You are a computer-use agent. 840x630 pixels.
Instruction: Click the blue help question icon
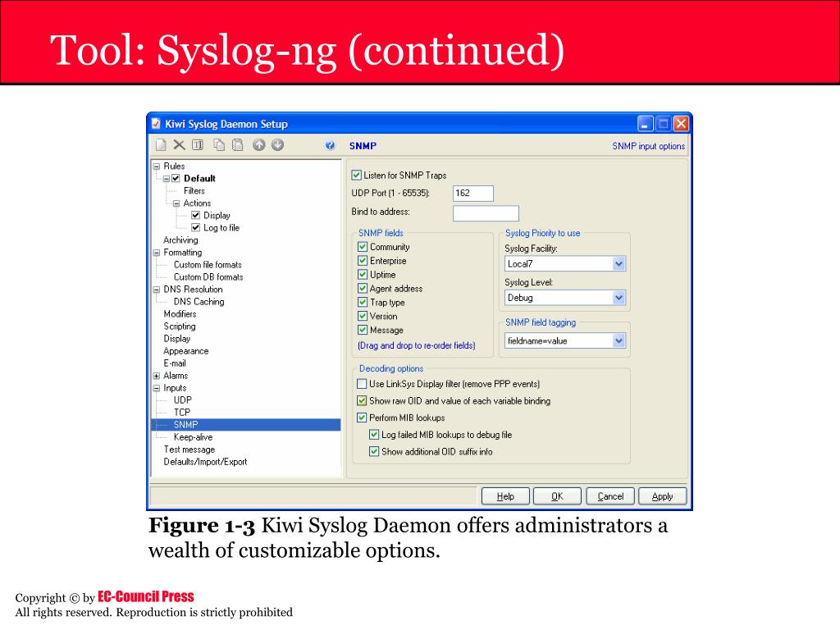(x=330, y=145)
